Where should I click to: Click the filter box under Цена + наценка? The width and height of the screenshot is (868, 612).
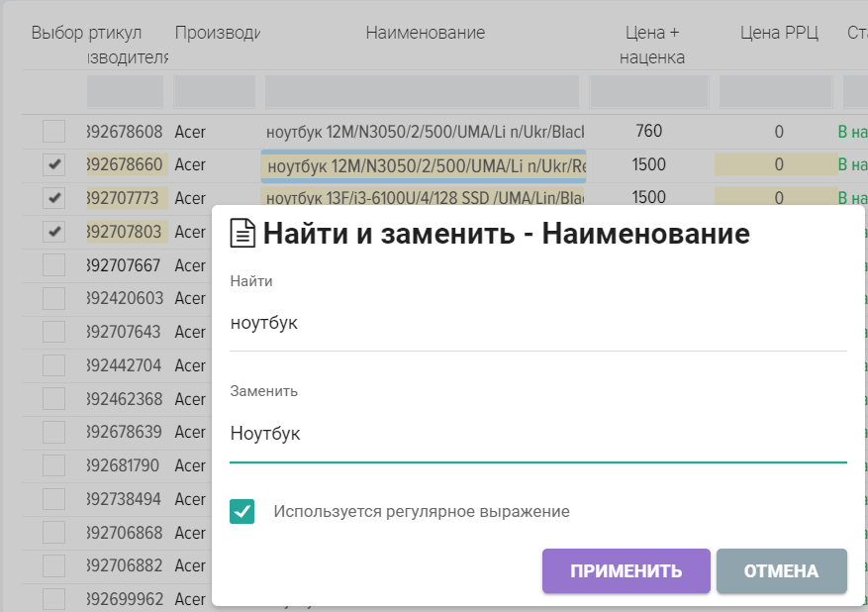649,92
